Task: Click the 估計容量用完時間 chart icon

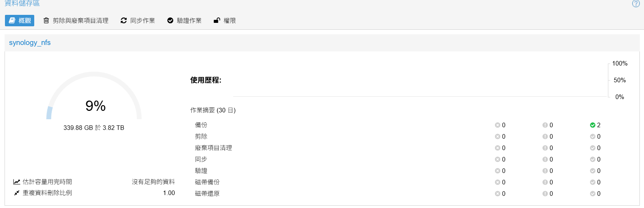Action: (x=17, y=182)
